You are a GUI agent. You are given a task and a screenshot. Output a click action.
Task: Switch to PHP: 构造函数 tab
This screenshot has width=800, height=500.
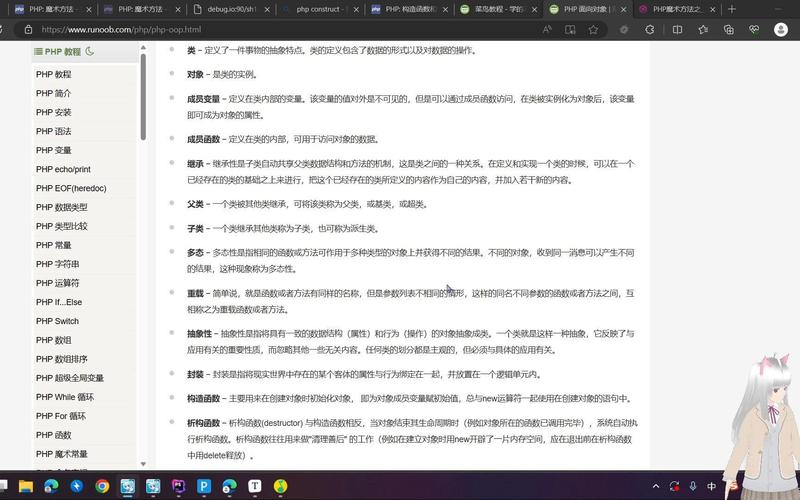click(409, 9)
